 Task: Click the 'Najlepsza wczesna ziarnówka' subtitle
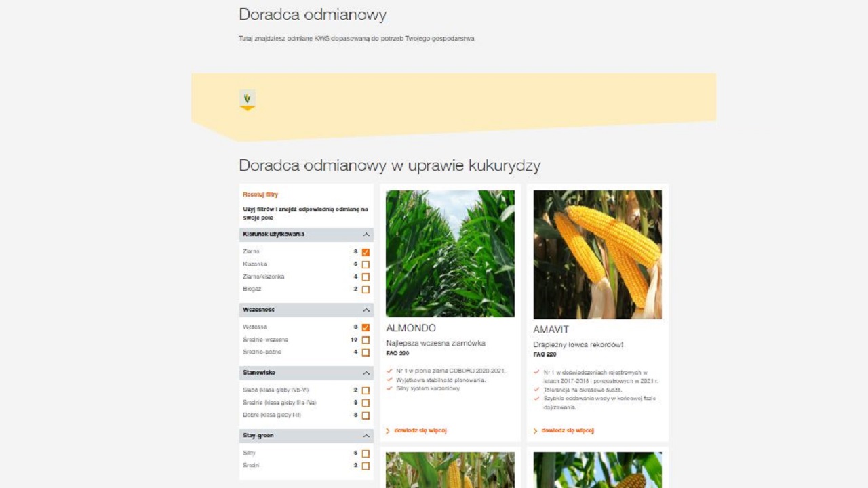tap(435, 343)
